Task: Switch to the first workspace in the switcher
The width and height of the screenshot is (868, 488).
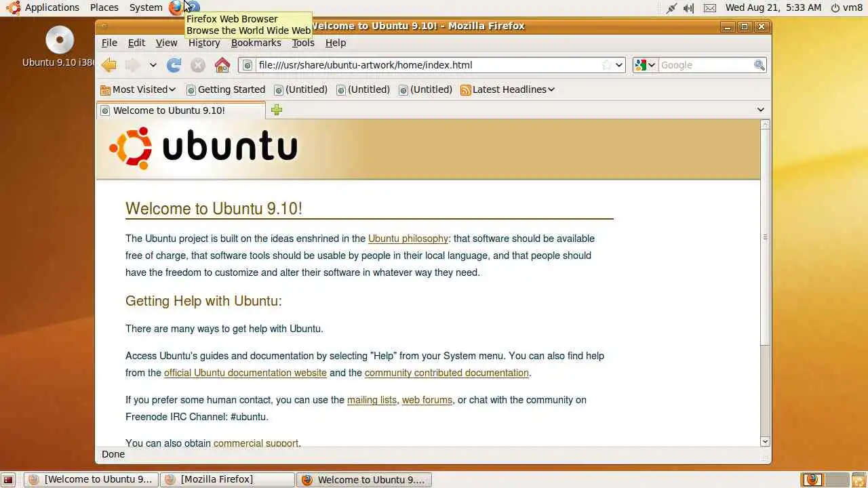Action: tap(812, 480)
